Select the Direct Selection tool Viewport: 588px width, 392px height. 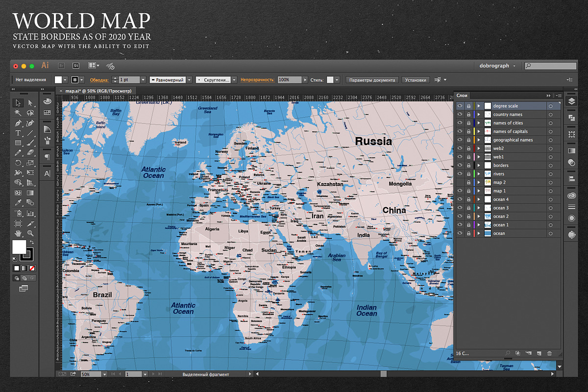coord(30,103)
